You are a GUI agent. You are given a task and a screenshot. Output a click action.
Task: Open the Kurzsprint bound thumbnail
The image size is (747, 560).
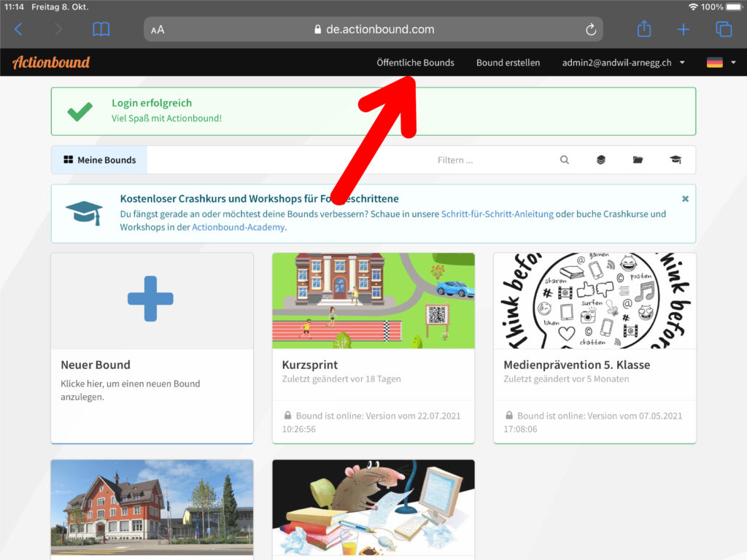point(373,301)
